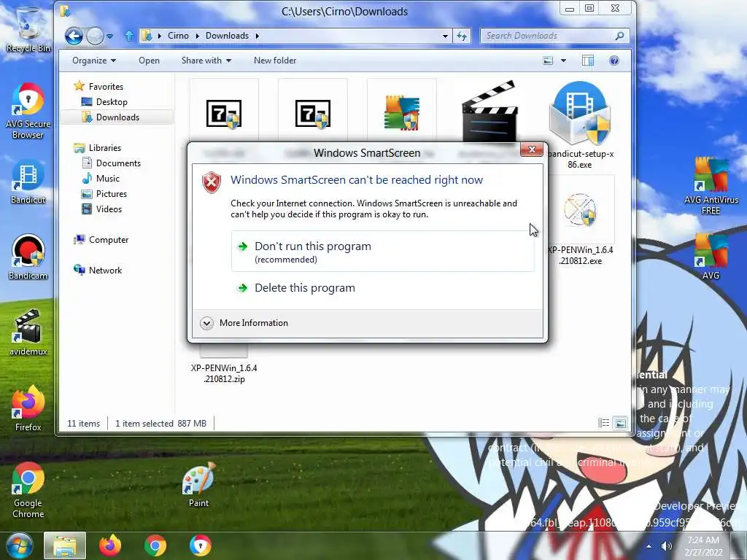This screenshot has height=560, width=747.
Task: Open Chrome from the taskbar
Action: (x=155, y=545)
